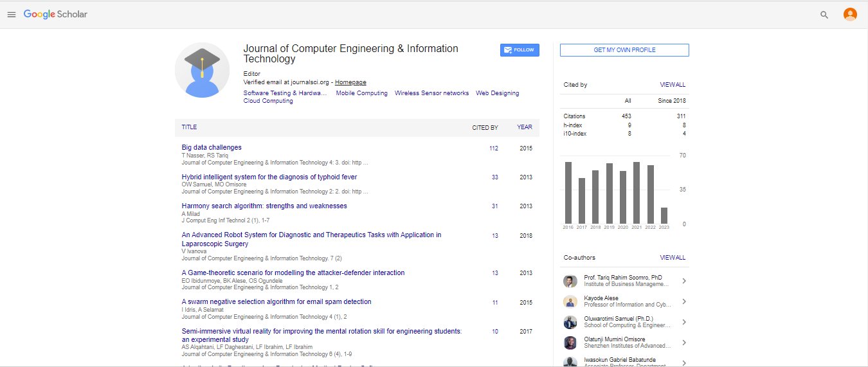
Task: Click Iwasokun Gabriel Babatunde's profile photo
Action: pyautogui.click(x=570, y=362)
